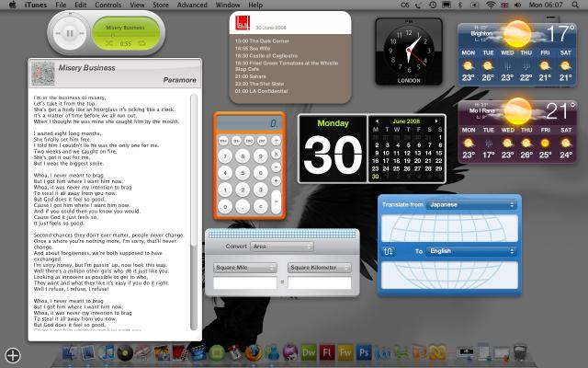
Task: Pause playback in the iTunes widget
Action: click(70, 33)
